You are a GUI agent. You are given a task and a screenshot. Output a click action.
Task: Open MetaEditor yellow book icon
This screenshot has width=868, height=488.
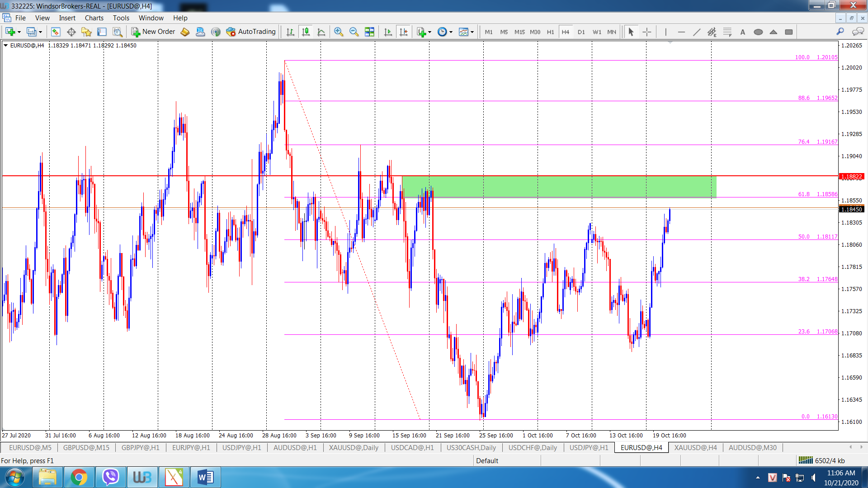pos(185,32)
